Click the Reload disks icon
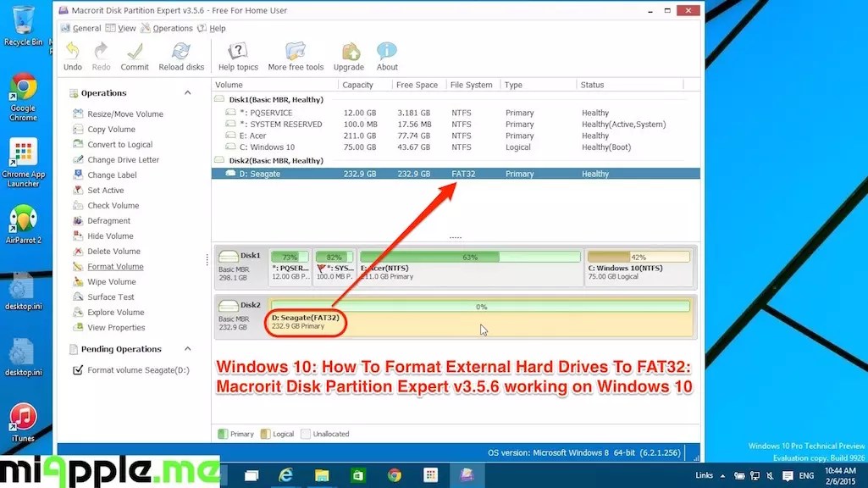868x488 pixels. click(181, 55)
